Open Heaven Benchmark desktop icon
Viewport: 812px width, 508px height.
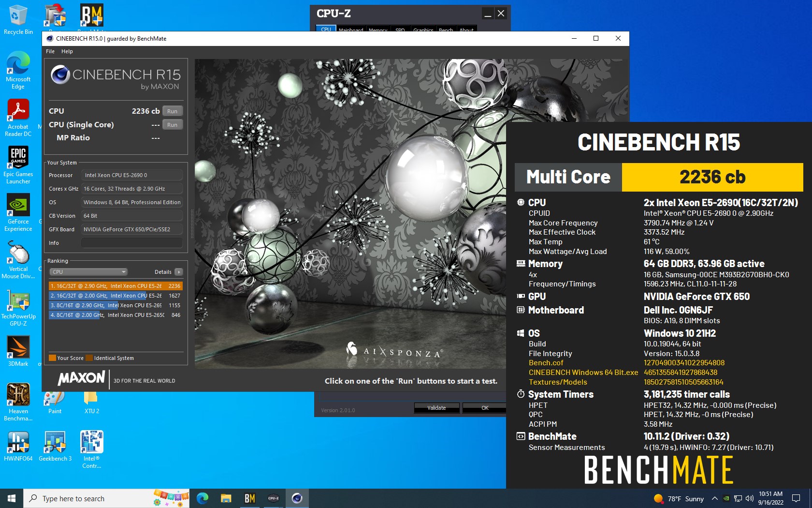18,402
